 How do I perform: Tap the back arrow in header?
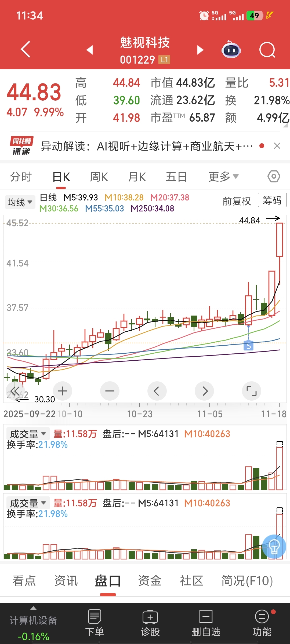[26, 50]
